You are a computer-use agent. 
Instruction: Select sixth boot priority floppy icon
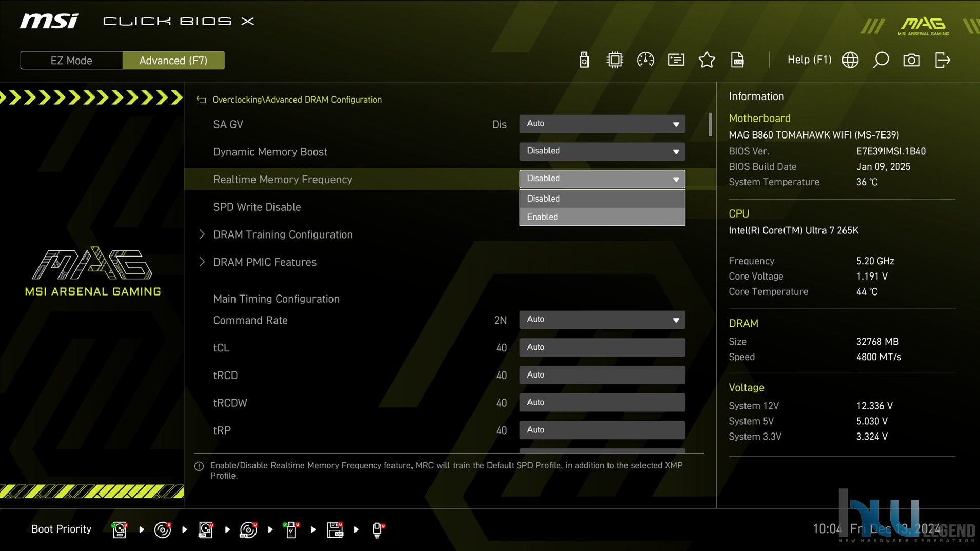tap(335, 529)
